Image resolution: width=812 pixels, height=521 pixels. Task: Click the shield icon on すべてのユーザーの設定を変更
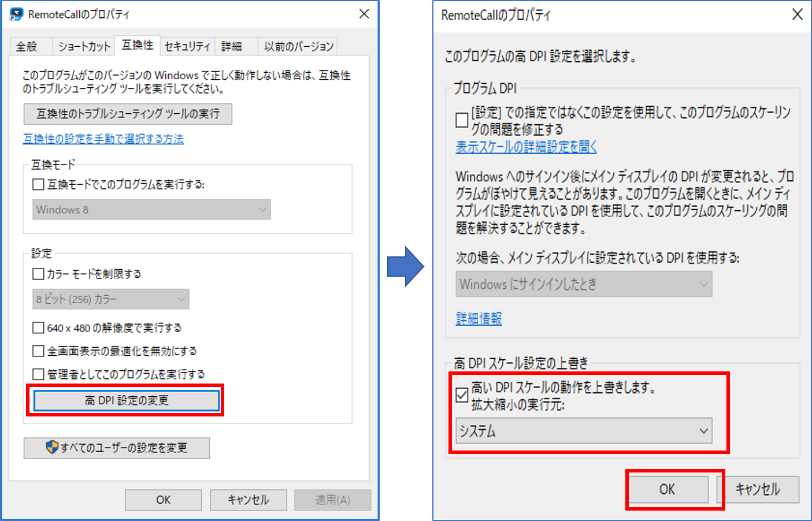pyautogui.click(x=52, y=447)
